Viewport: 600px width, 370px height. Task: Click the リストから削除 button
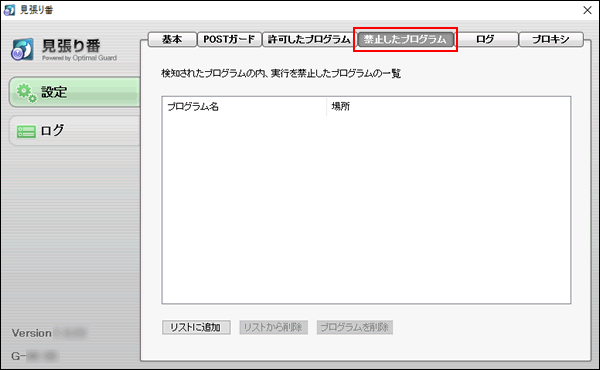(274, 328)
